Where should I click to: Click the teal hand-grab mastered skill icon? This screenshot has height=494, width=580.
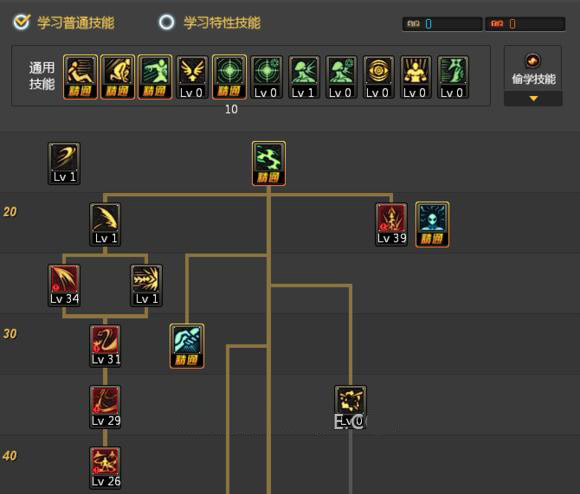(x=187, y=346)
